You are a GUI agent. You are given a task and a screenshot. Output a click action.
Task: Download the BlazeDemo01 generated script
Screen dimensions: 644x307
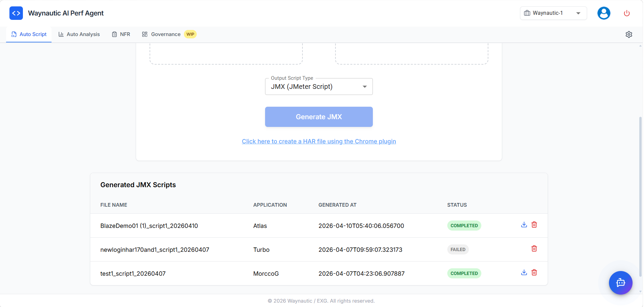[x=524, y=225]
